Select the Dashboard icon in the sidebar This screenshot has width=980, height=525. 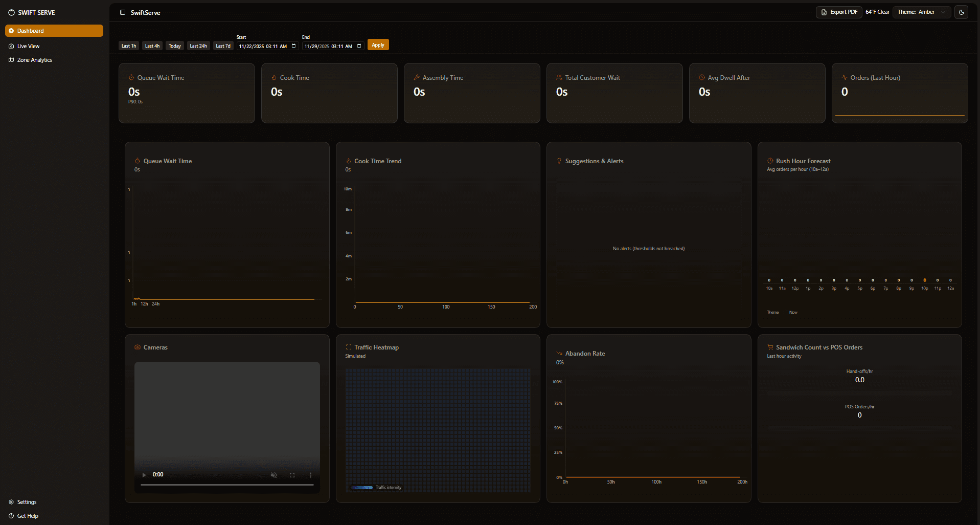pyautogui.click(x=11, y=31)
